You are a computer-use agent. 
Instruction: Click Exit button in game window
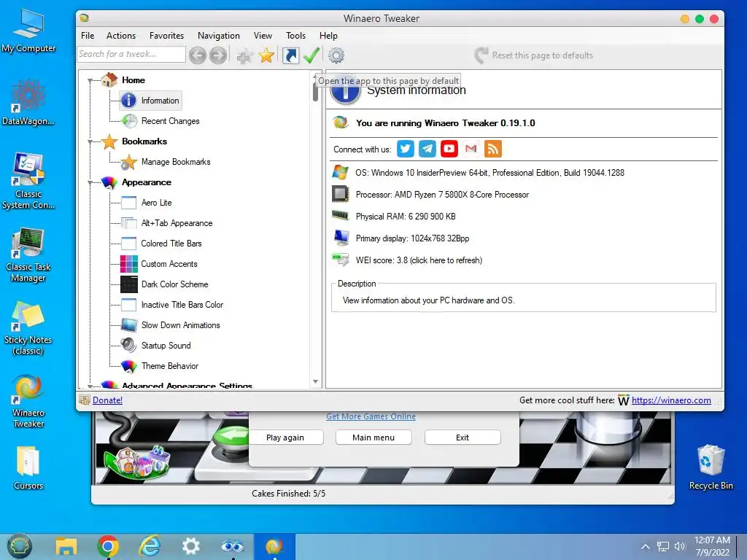(462, 437)
